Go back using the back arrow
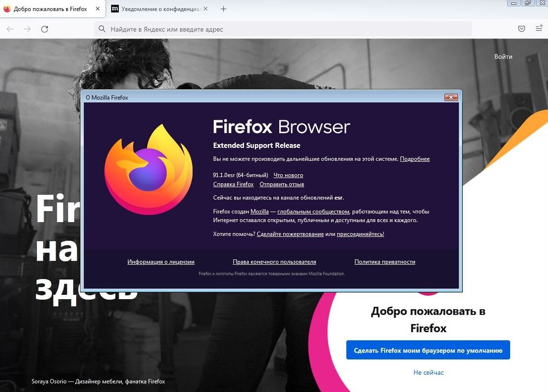Screen dimensions: 548x392 tap(10, 29)
